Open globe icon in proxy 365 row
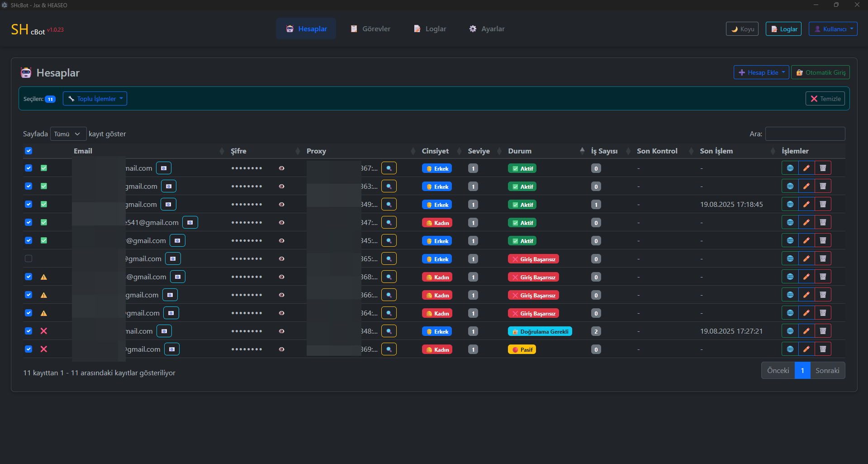Viewport: 868px width, 464px height. [790, 258]
